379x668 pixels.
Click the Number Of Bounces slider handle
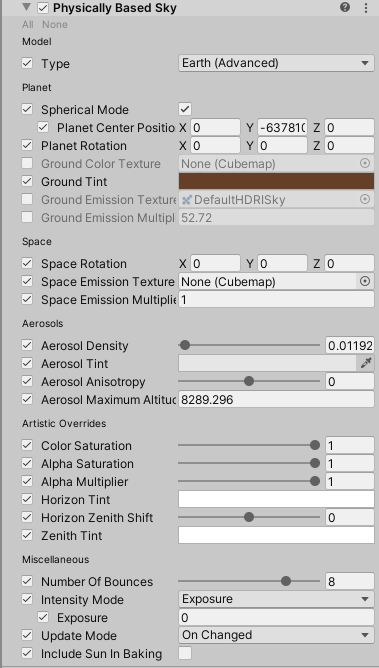(x=286, y=581)
